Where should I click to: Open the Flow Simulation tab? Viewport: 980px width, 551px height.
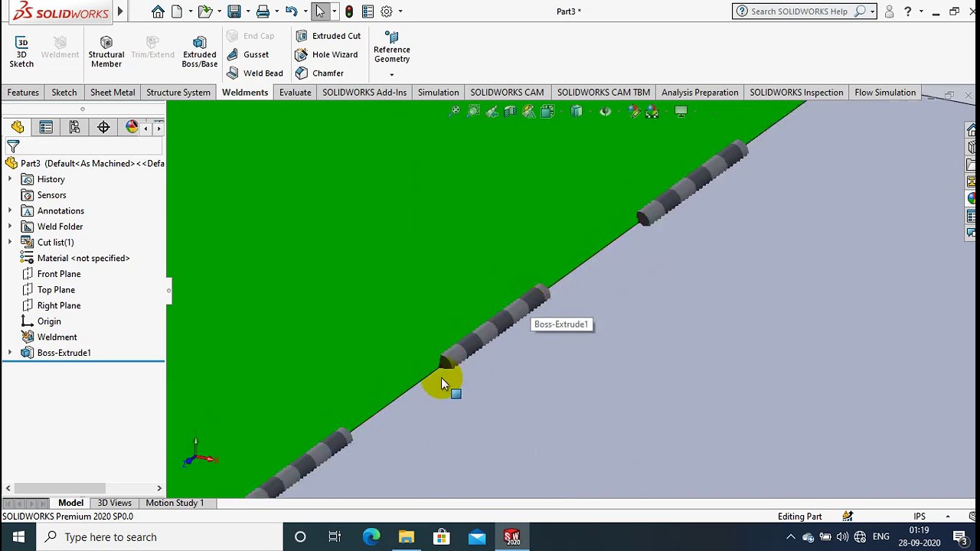click(885, 93)
